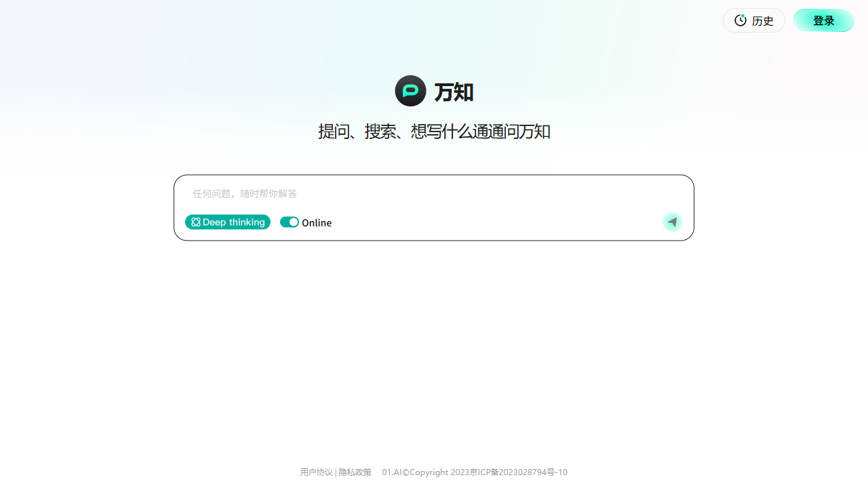Screen dimensions: 868x488
Task: Click the round 万知 logo icon
Action: [410, 91]
